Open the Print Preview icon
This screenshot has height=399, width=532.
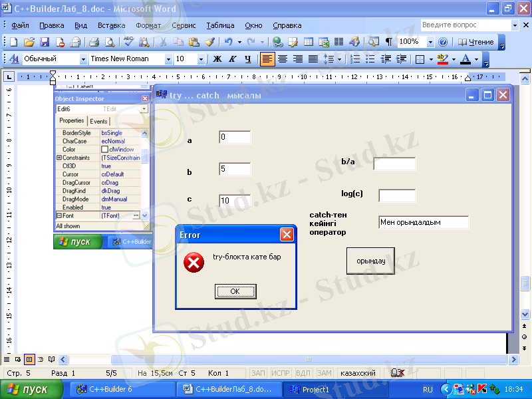coord(109,42)
